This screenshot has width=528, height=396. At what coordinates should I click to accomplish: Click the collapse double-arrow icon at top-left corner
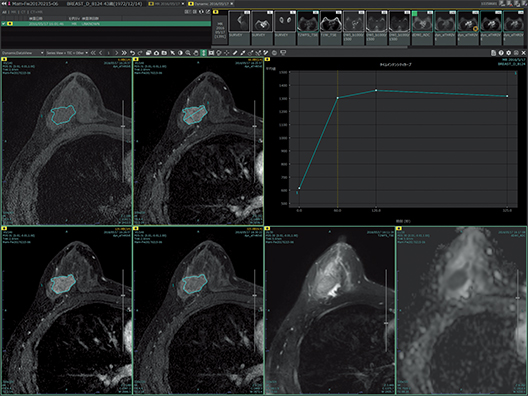pyautogui.click(x=4, y=4)
